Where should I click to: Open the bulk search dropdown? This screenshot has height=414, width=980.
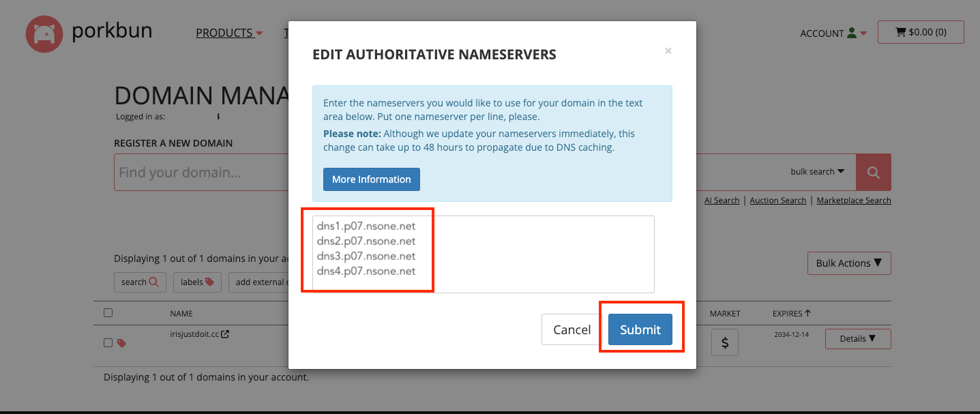817,172
